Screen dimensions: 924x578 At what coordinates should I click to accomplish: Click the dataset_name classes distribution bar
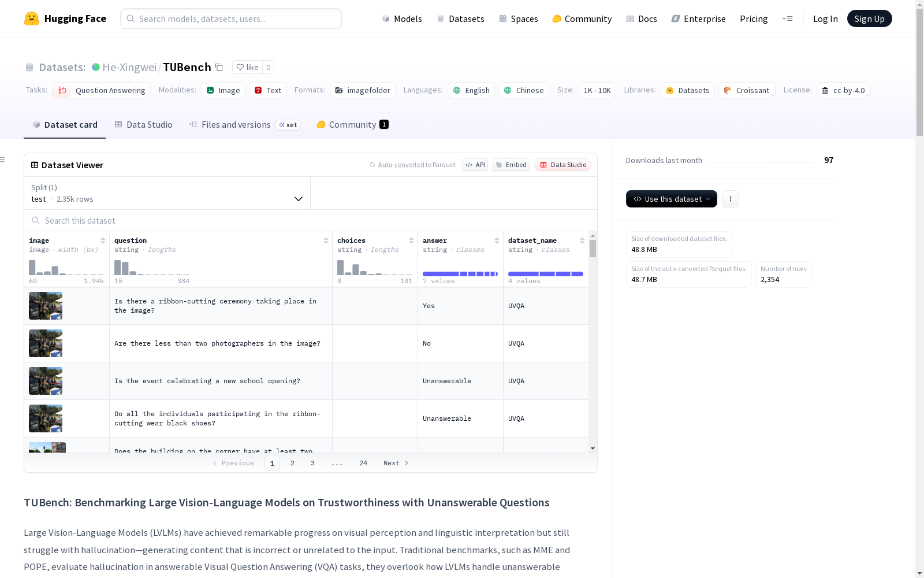[546, 274]
